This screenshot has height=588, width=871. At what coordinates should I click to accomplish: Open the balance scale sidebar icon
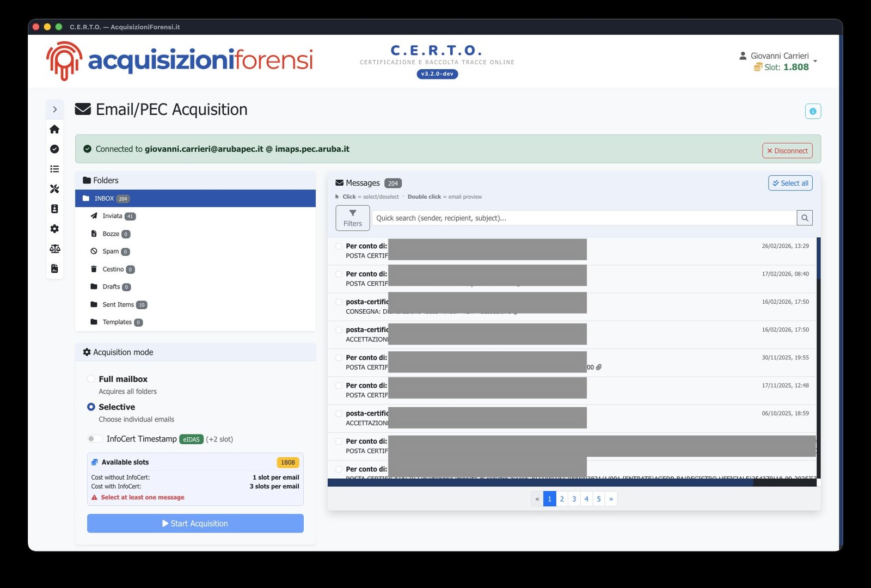point(54,249)
